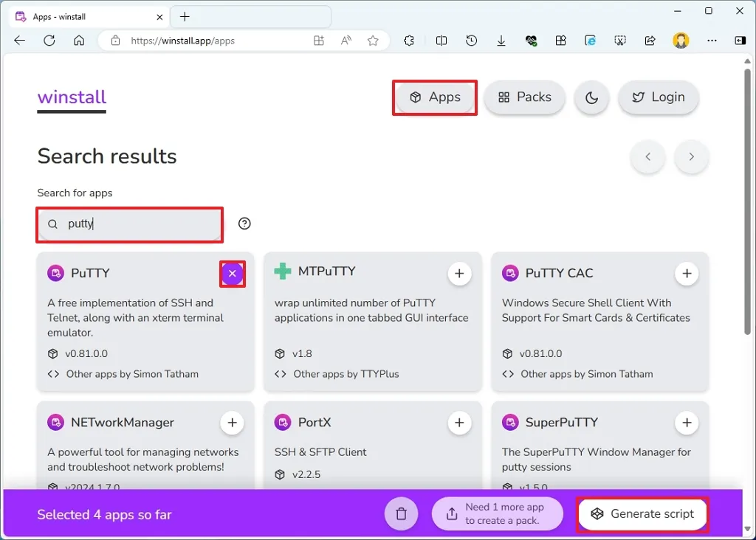The width and height of the screenshot is (756, 540).
Task: Click the search for apps field
Action: 130,224
